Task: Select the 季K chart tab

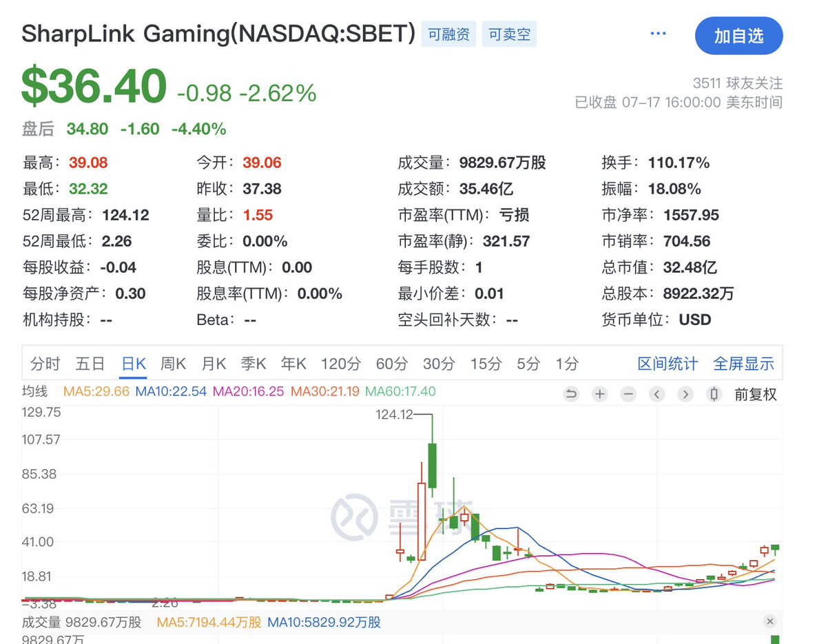Action: tap(254, 364)
